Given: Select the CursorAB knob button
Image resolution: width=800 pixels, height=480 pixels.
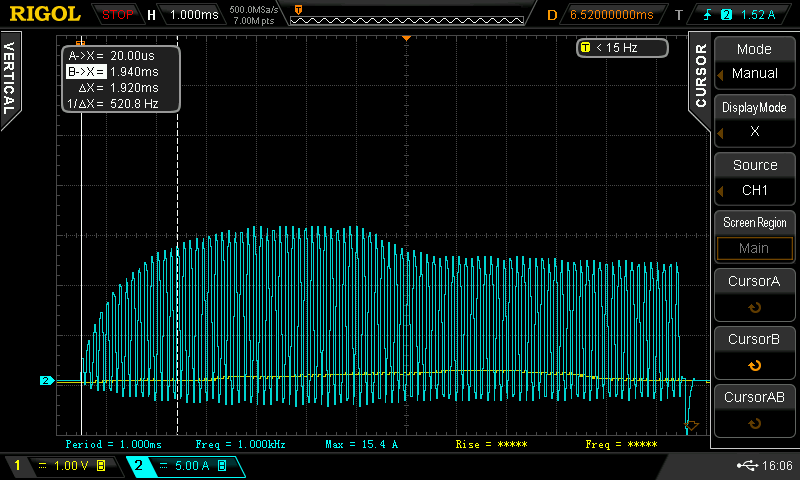Looking at the screenshot, I should coord(754,411).
